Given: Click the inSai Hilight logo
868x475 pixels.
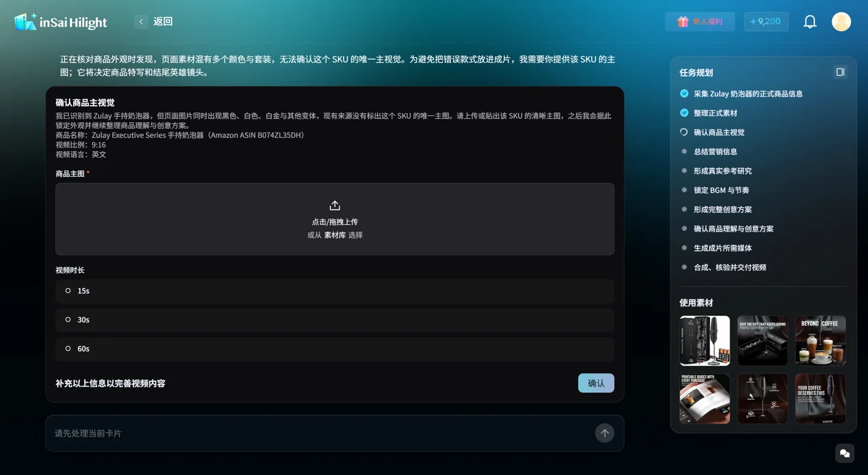Looking at the screenshot, I should [x=60, y=22].
